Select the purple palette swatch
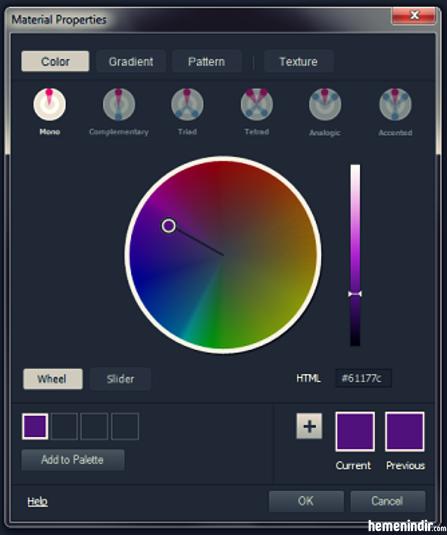This screenshot has height=535, width=447. 35,426
